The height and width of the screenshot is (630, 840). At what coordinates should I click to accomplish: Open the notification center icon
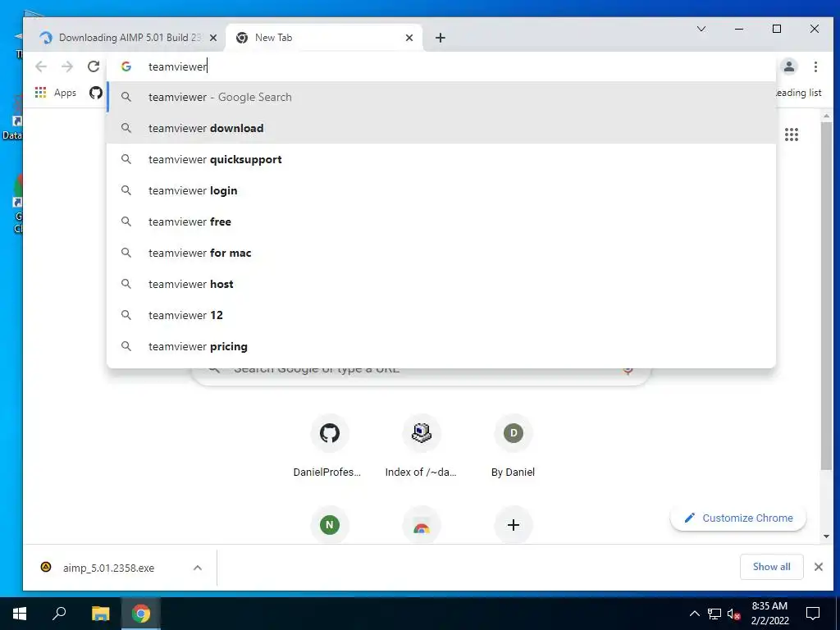point(813,614)
